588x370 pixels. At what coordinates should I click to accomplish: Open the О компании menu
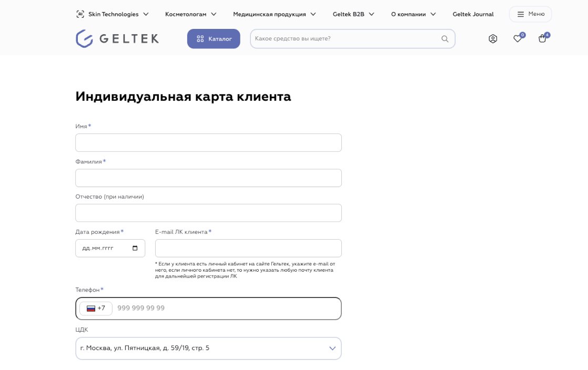pos(413,14)
